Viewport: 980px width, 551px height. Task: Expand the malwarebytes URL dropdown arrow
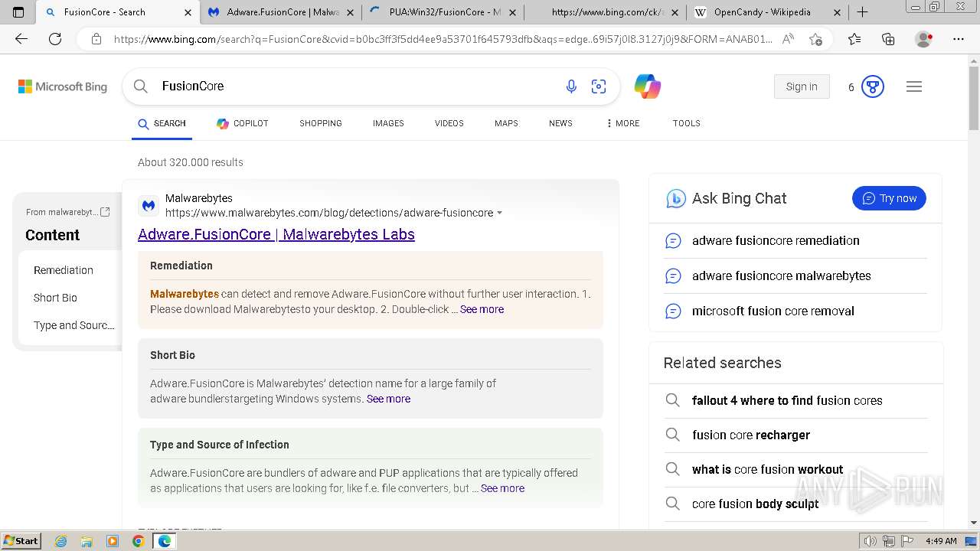pos(500,213)
